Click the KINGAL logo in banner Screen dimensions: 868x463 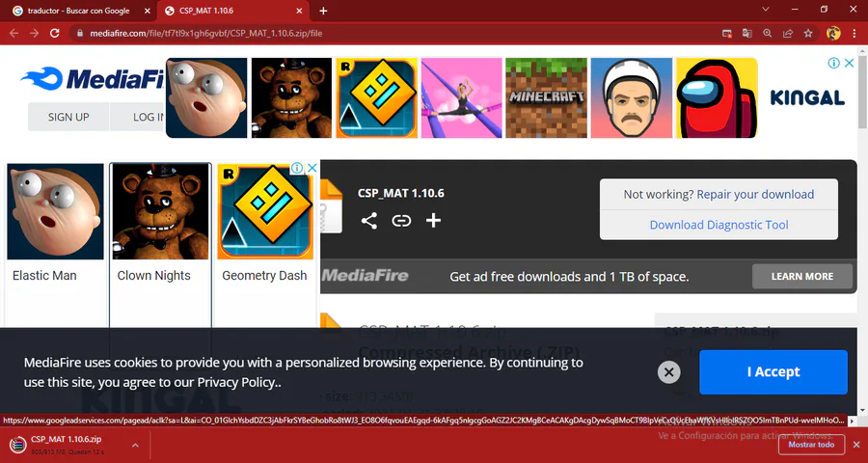pyautogui.click(x=807, y=98)
